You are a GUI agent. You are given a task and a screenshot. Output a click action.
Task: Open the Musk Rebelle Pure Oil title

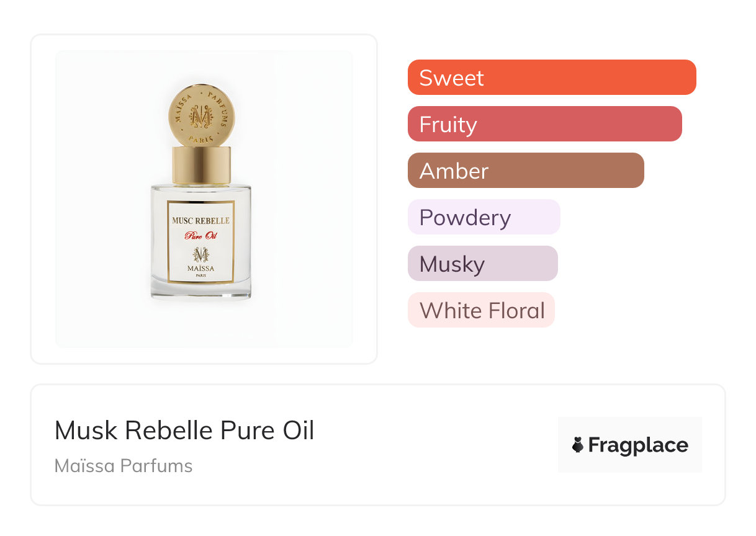click(x=184, y=431)
